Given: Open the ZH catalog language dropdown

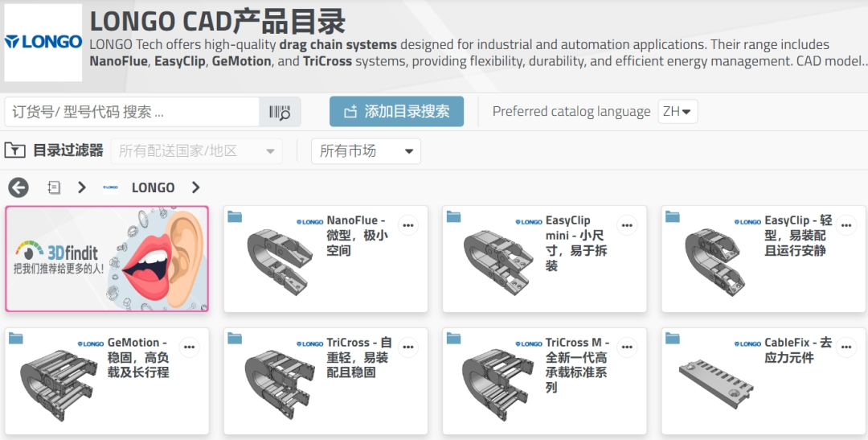Looking at the screenshot, I should pyautogui.click(x=678, y=111).
